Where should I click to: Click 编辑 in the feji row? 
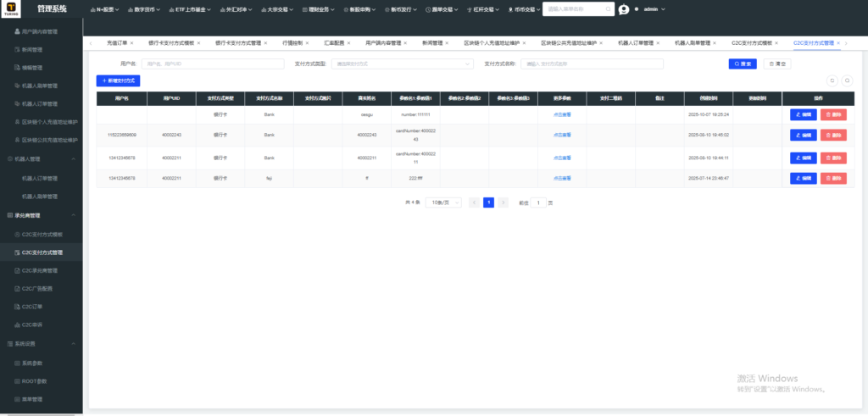point(804,178)
